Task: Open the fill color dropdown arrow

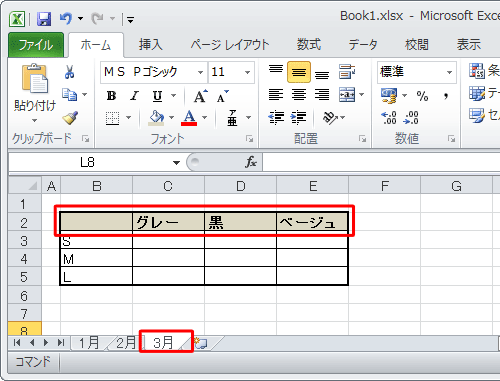Action: tap(171, 118)
